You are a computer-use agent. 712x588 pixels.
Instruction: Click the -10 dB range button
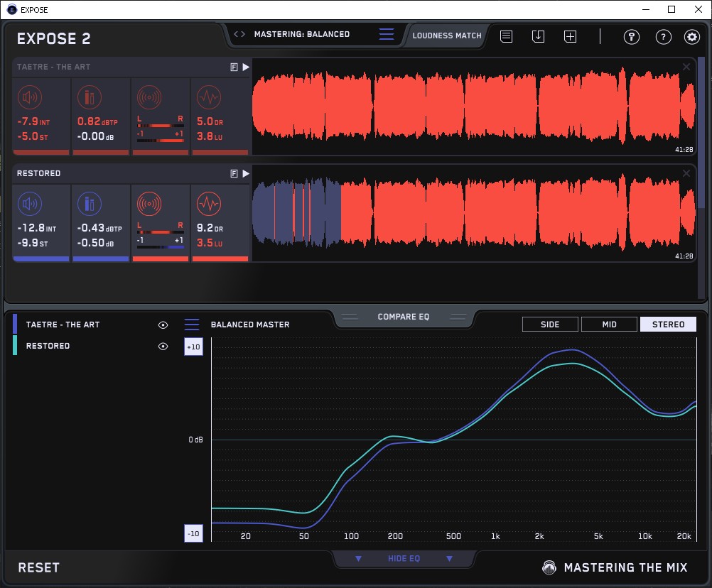click(193, 533)
